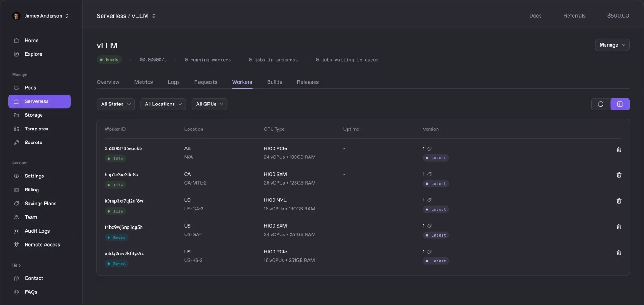
Task: Switch to circle view toggle
Action: pos(601,104)
